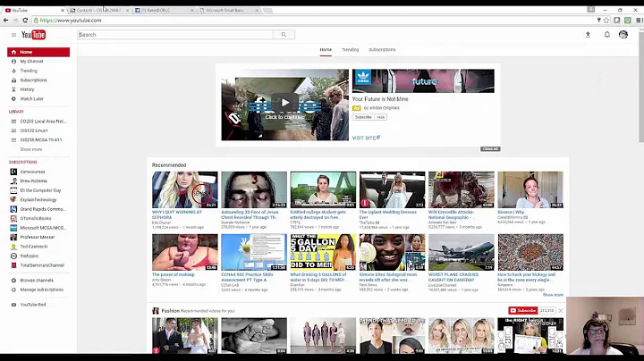Expand library with Show more
This screenshot has width=644, height=361.
tap(31, 150)
